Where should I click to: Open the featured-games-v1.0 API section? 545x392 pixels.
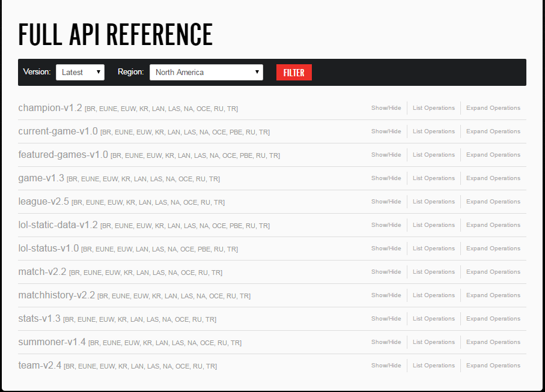click(x=63, y=155)
